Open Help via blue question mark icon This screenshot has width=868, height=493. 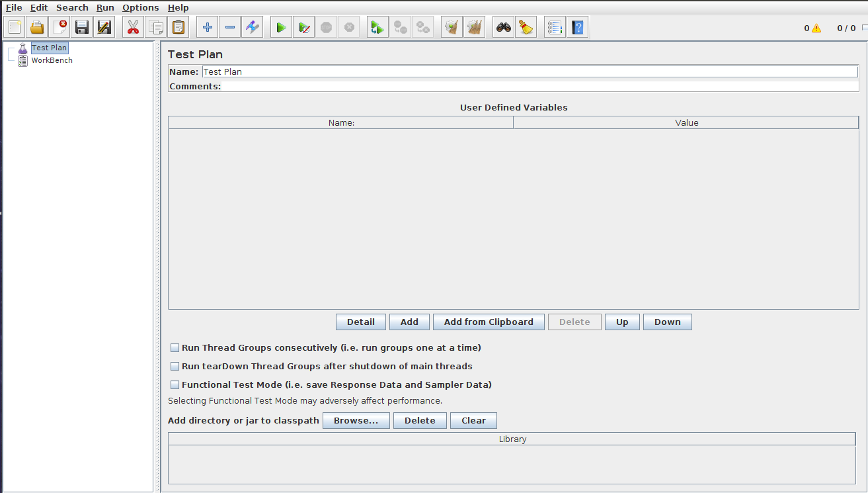click(x=577, y=28)
